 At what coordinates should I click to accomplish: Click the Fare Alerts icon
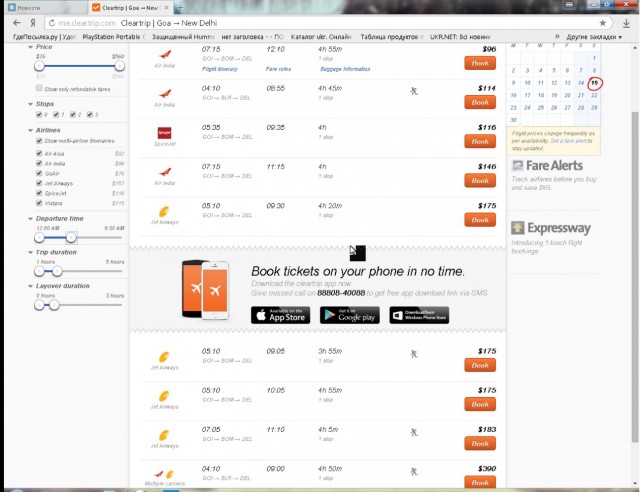tap(517, 165)
